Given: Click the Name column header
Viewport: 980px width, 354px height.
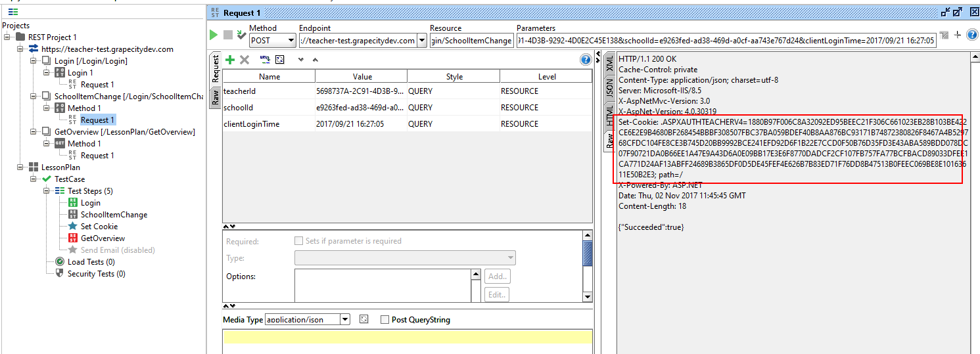Looking at the screenshot, I should [x=269, y=76].
